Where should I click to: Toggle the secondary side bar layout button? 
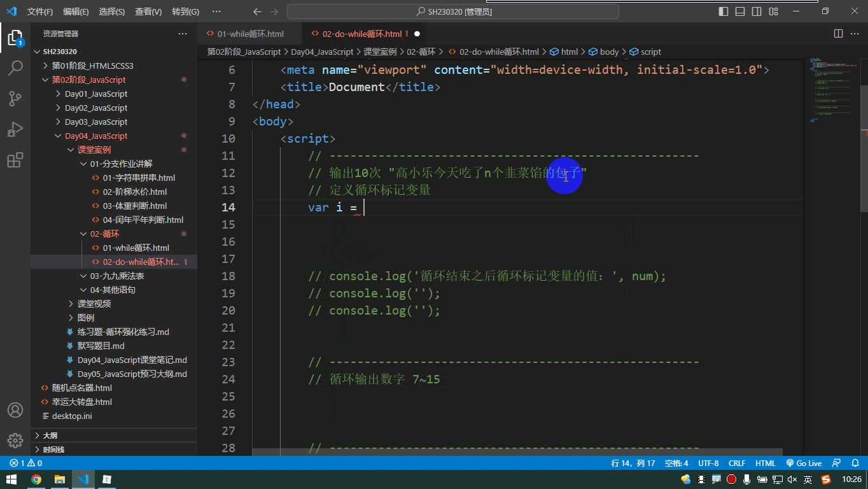pos(757,11)
